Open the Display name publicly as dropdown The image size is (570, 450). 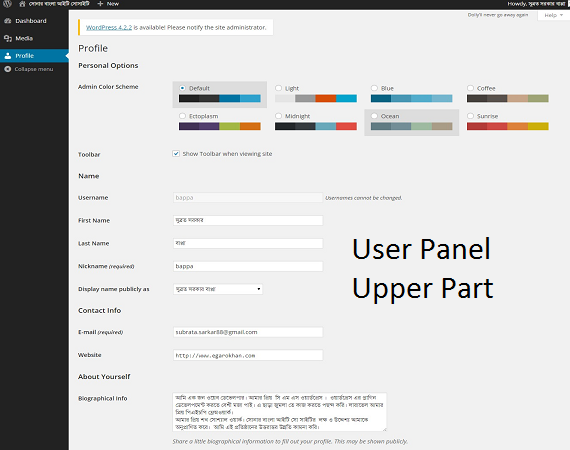[x=218, y=289]
